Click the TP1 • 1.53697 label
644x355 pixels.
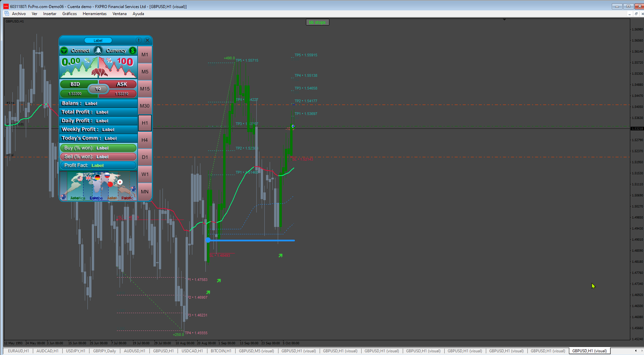306,114
